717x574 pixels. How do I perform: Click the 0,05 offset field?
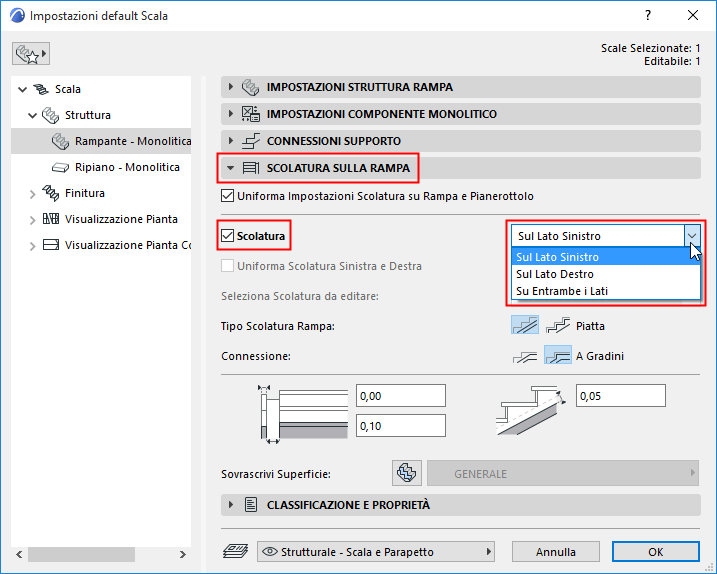(x=621, y=396)
